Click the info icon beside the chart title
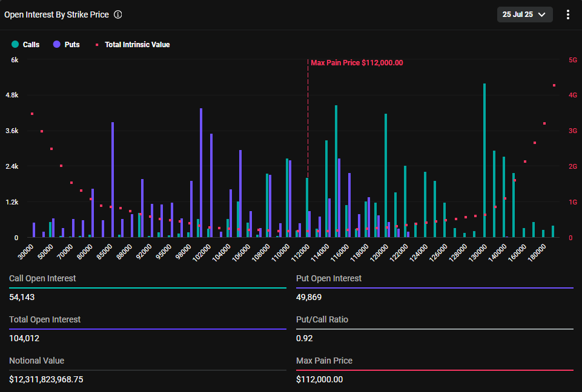Screen dimensions: 582x392 [x=118, y=15]
